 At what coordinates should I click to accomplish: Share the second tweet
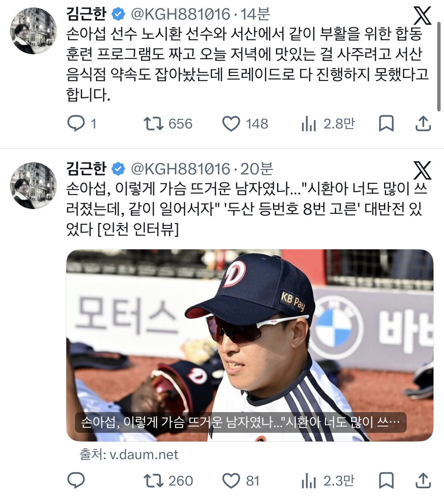pyautogui.click(x=423, y=481)
